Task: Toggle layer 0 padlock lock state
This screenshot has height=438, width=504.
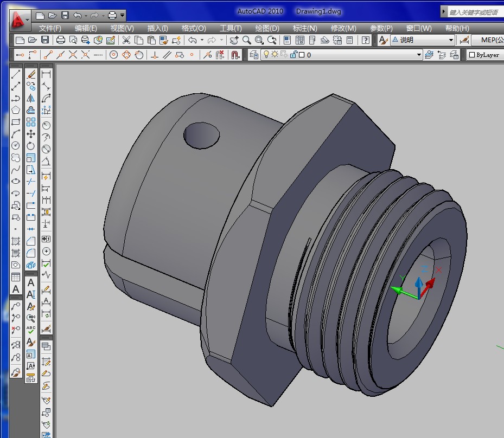Action: [293, 55]
